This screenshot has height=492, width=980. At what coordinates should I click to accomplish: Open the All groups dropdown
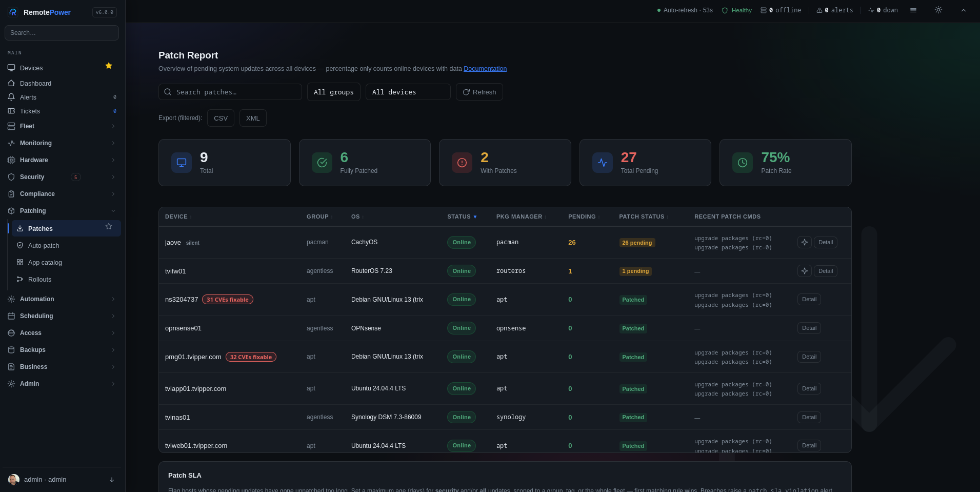pyautogui.click(x=334, y=92)
